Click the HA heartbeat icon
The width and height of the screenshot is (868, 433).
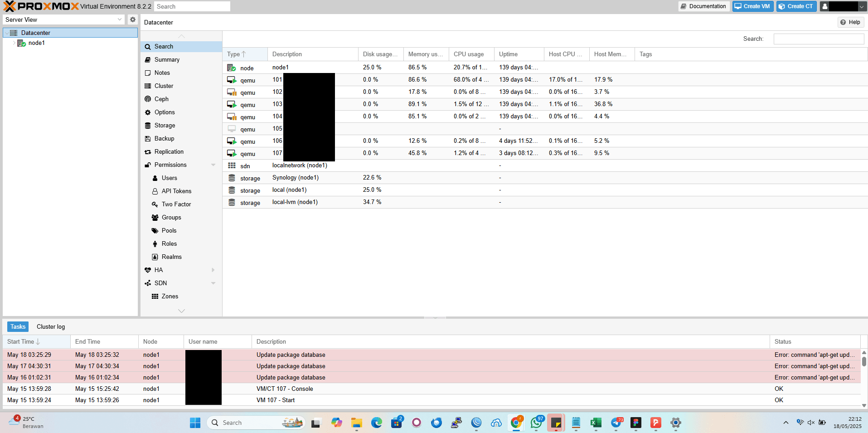point(148,270)
